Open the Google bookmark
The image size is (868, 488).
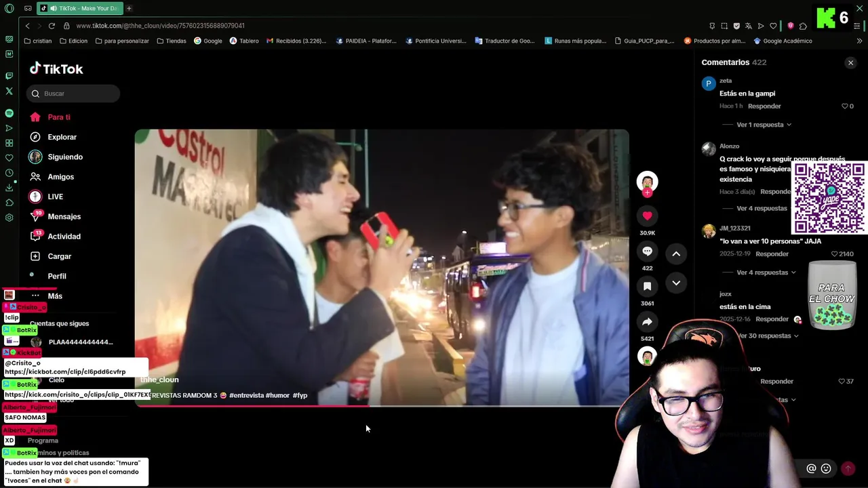[208, 41]
